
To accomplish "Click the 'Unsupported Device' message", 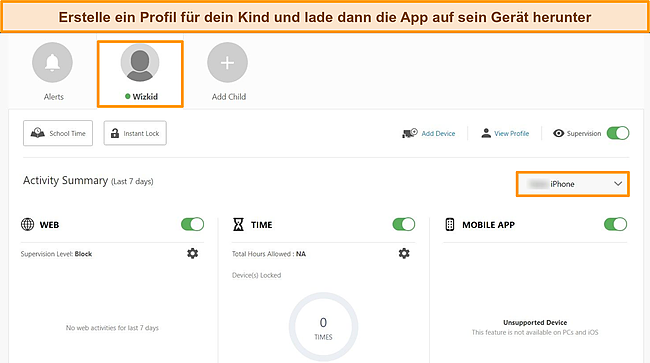I will (x=535, y=322).
